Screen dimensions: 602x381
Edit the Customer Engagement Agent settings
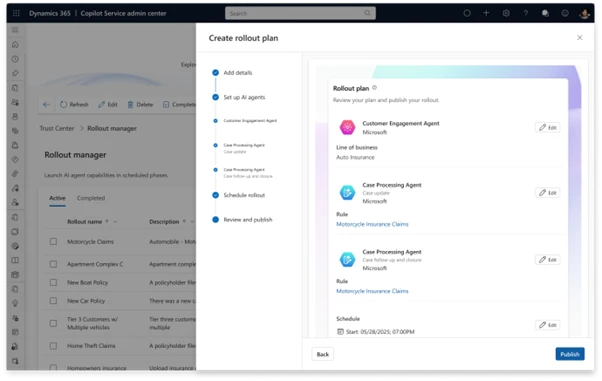pyautogui.click(x=547, y=128)
